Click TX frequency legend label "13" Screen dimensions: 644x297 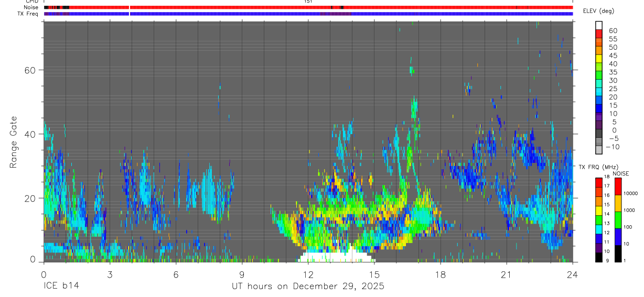coord(606,223)
